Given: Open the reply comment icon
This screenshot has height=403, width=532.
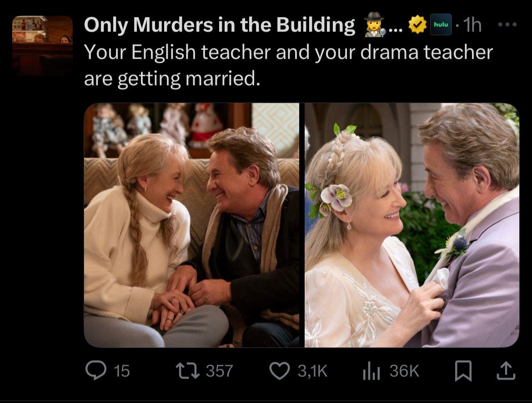Looking at the screenshot, I should pos(95,370).
